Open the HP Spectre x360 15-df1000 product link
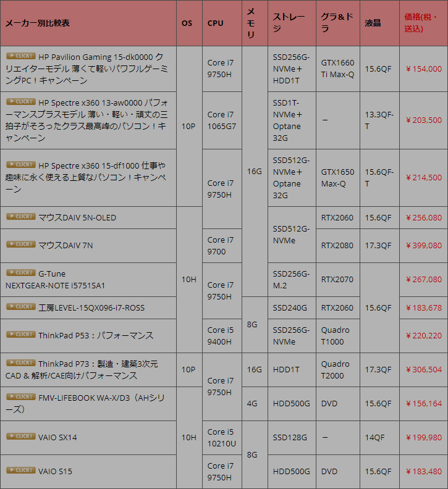 coord(102,165)
